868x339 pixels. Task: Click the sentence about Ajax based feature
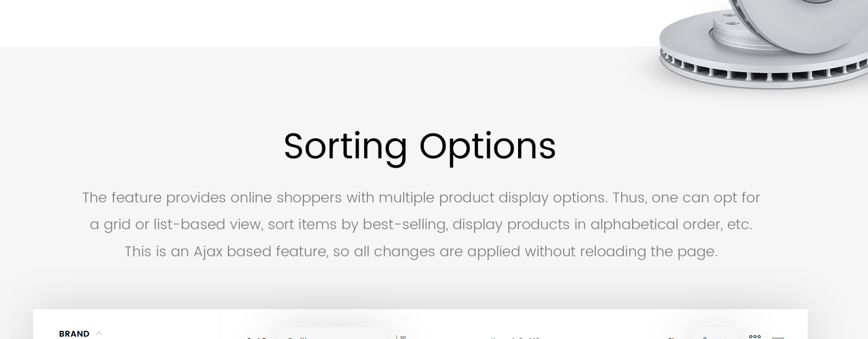[421, 252]
